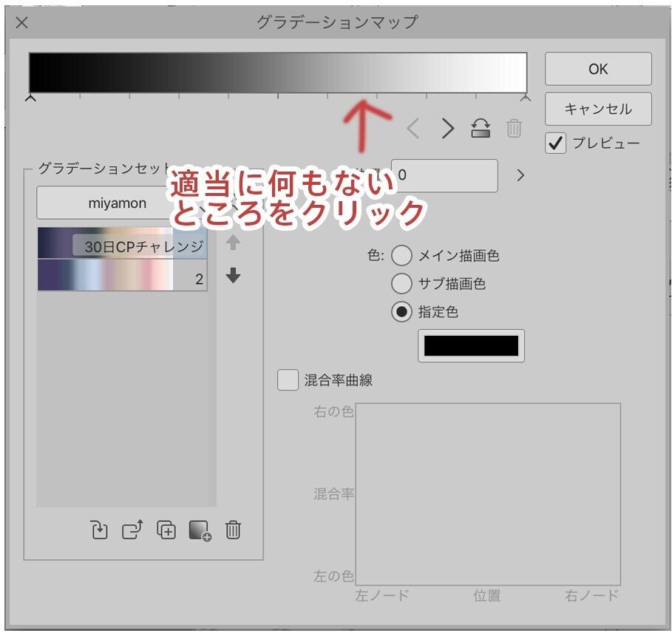This screenshot has height=636, width=672.
Task: Click the flip gradient nodes icon
Action: [x=481, y=129]
